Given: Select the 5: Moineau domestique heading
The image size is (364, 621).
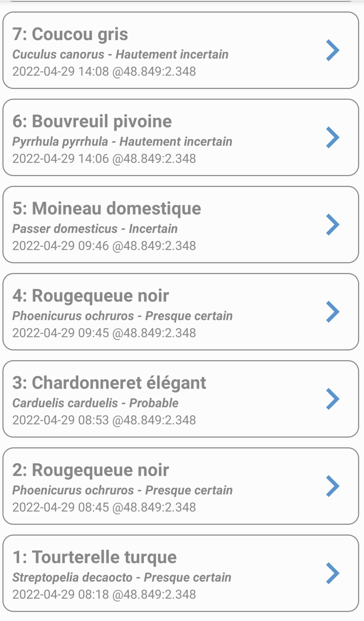Looking at the screenshot, I should (x=107, y=209).
